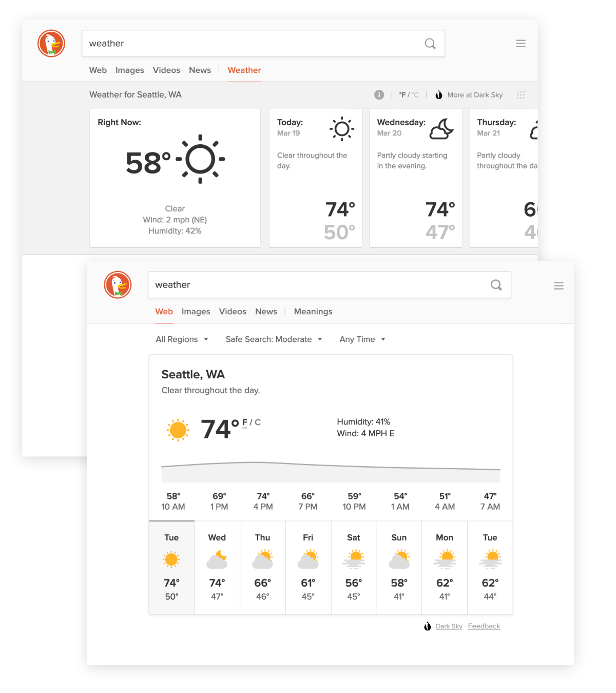This screenshot has height=693, width=616.
Task: Click the DuckDuckGo logo in the upper window
Action: click(x=51, y=43)
